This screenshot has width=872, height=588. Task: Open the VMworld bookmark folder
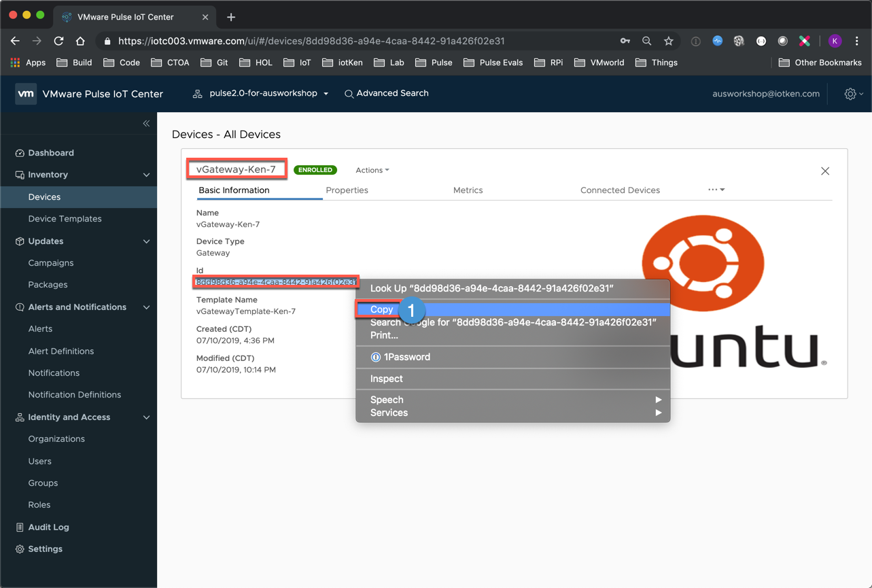pyautogui.click(x=599, y=63)
